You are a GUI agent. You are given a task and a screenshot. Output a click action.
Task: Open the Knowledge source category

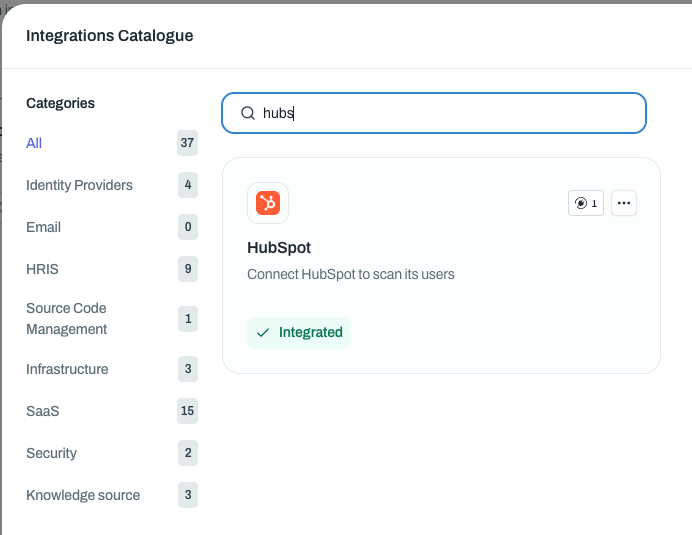coord(83,495)
